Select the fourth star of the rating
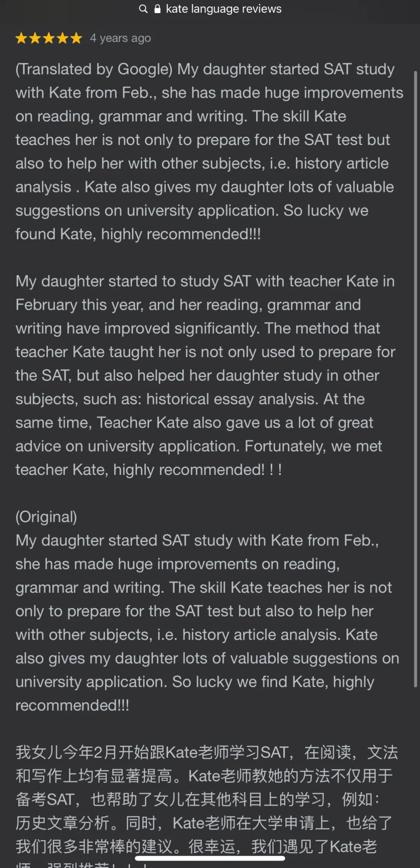420x868 pixels. [x=62, y=38]
